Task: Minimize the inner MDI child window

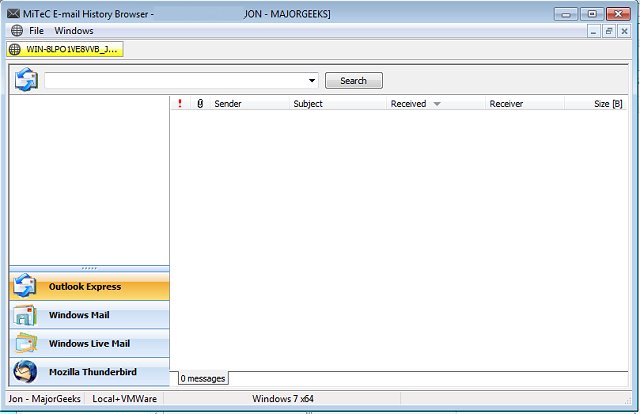Action: [593, 31]
